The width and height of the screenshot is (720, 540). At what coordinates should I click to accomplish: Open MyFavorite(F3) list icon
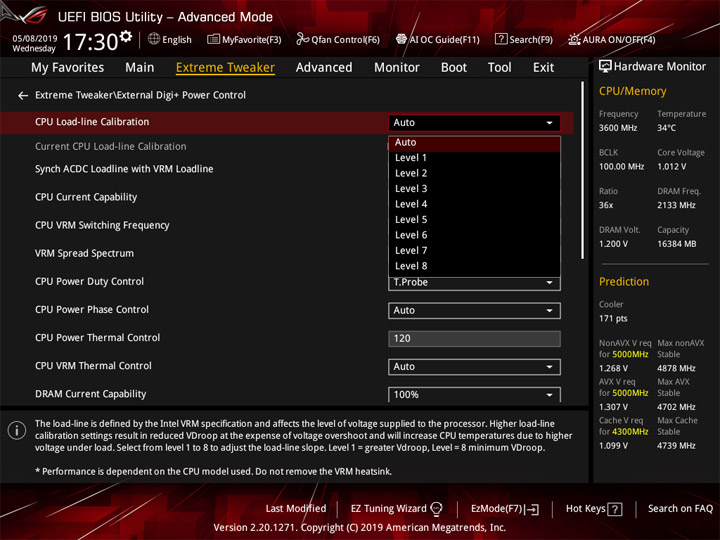(213, 39)
